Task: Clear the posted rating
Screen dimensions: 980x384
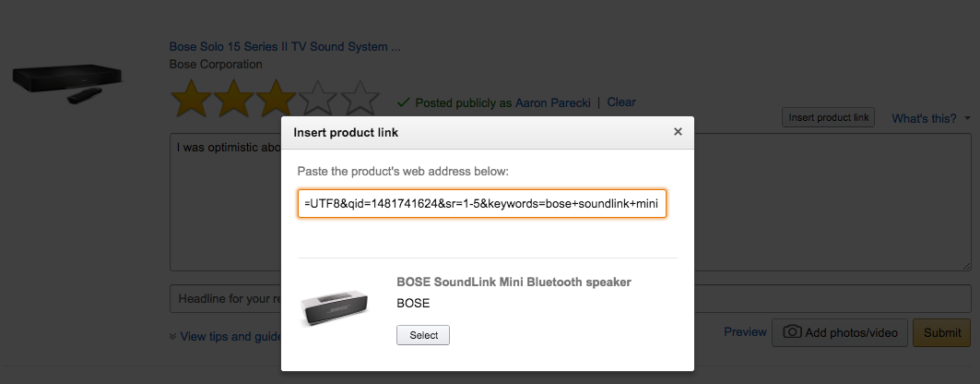Action: click(621, 102)
